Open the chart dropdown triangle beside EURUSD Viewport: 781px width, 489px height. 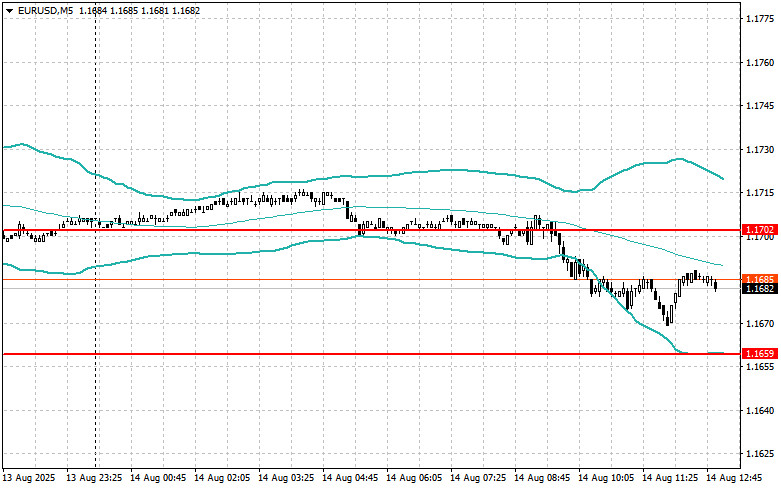[x=9, y=10]
